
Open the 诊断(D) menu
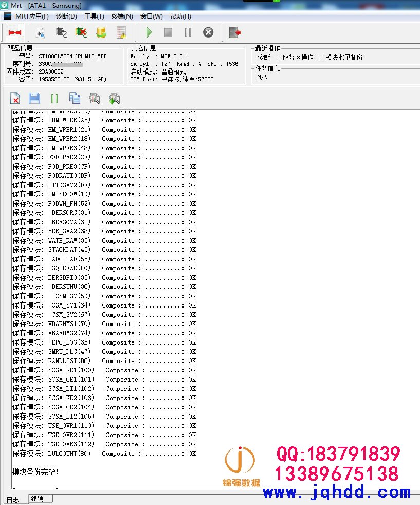66,16
